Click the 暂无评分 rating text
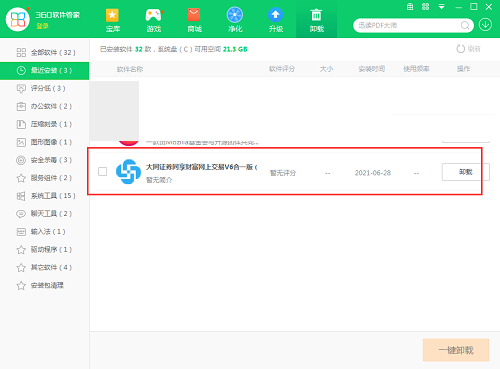 (x=283, y=173)
